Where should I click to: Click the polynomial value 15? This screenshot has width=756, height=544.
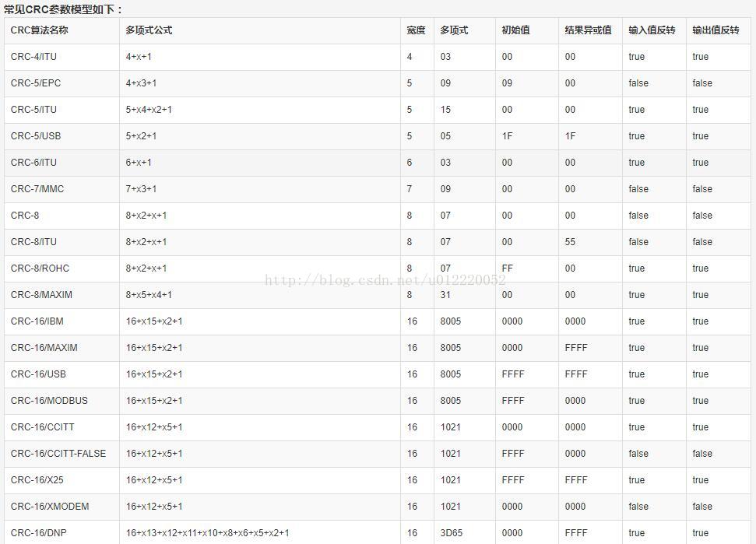[x=445, y=110]
